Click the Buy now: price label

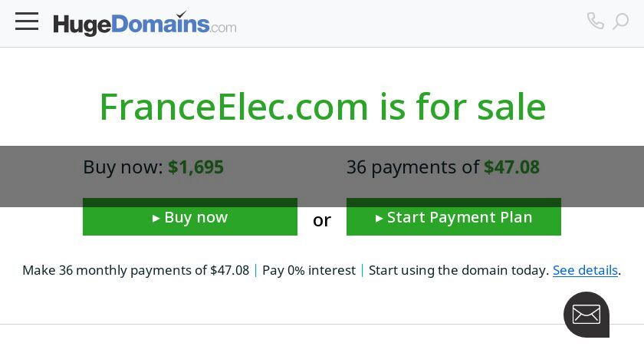pyautogui.click(x=123, y=167)
